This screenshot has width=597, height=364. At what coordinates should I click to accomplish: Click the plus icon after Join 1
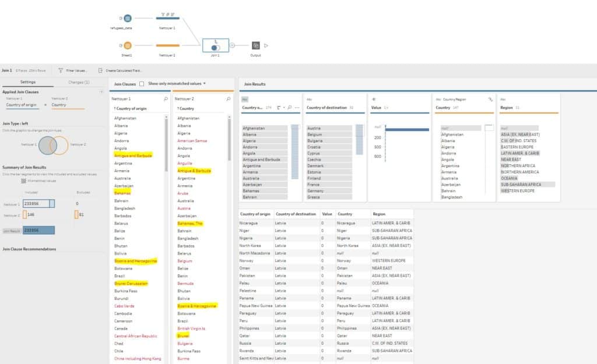pyautogui.click(x=232, y=45)
